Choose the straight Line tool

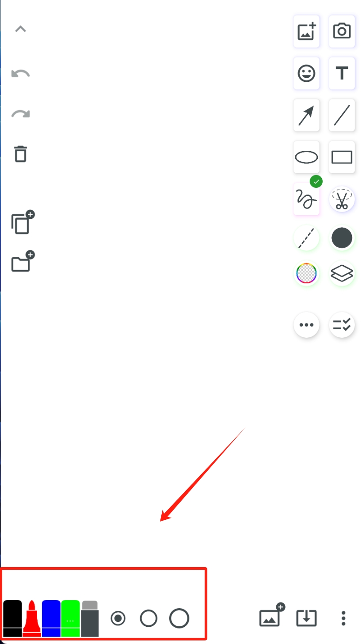(x=342, y=115)
